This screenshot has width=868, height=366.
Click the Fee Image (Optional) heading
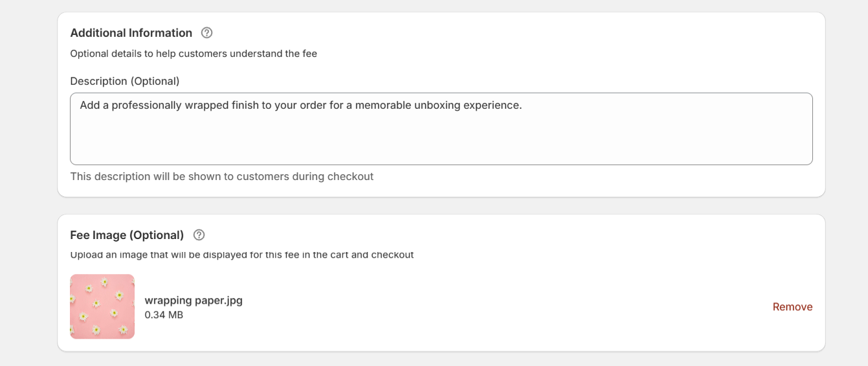(x=127, y=234)
